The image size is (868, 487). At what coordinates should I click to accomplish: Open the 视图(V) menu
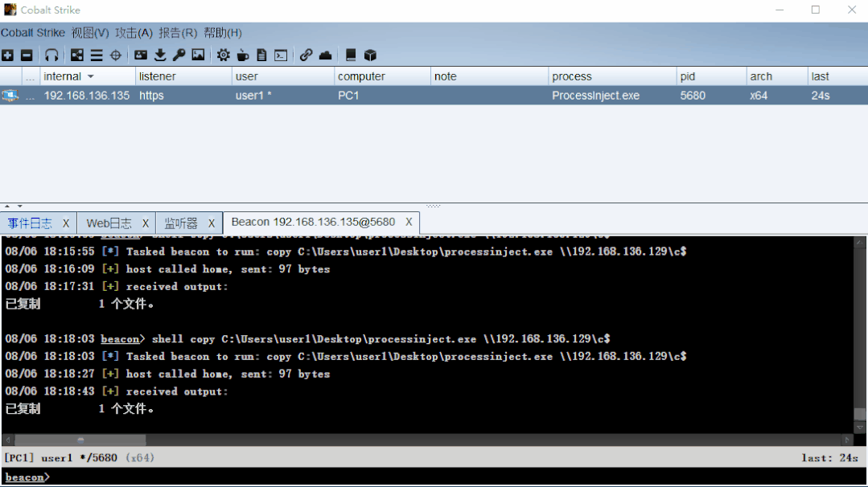click(90, 33)
